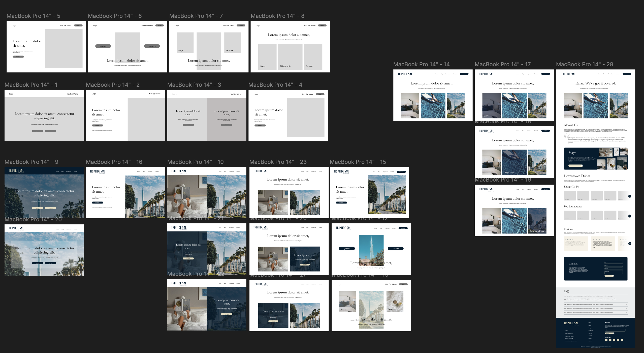This screenshot has height=353, width=644.
Task: Click the Downtown Dubai labeled image in frame 19
Action: 537,221
